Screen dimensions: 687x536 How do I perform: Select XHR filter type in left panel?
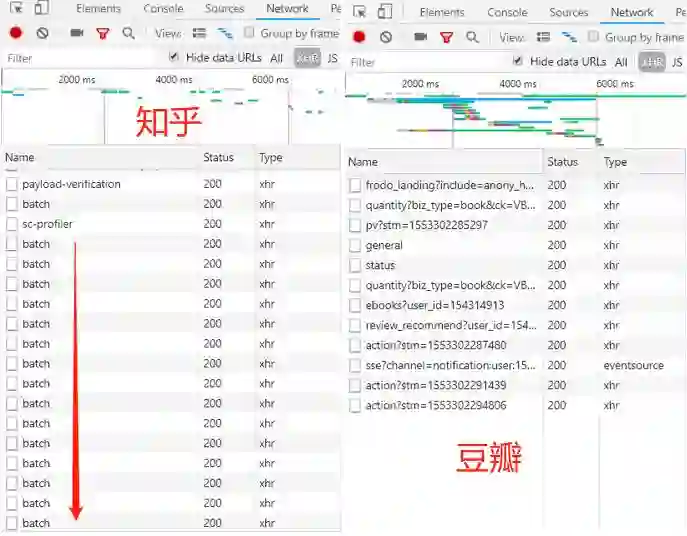point(308,58)
